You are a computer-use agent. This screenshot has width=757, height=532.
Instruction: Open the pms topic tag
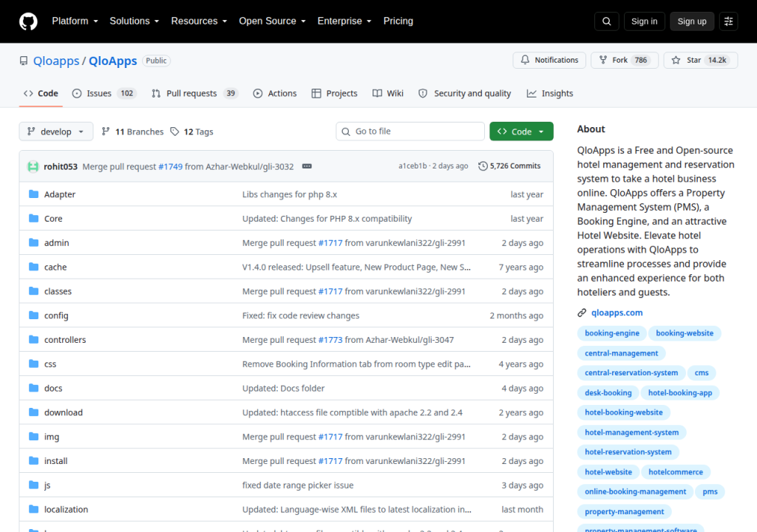(710, 492)
